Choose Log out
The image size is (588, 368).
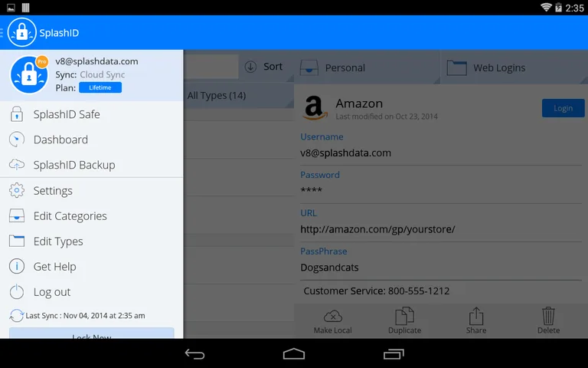(x=92, y=292)
